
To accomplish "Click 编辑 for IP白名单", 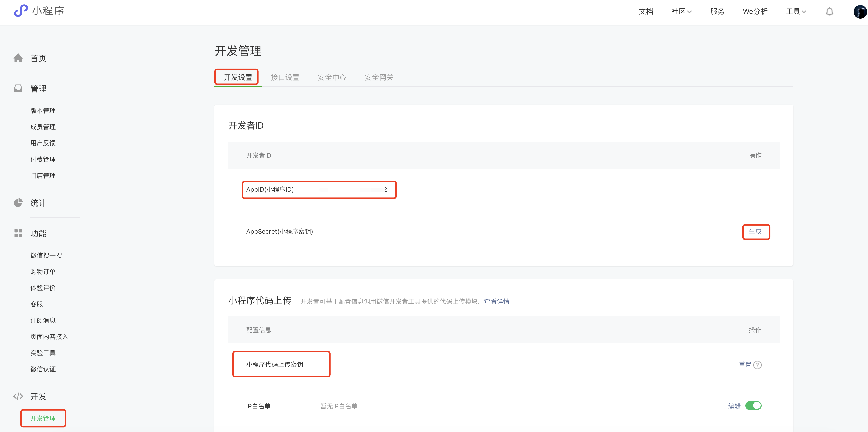I will (734, 406).
